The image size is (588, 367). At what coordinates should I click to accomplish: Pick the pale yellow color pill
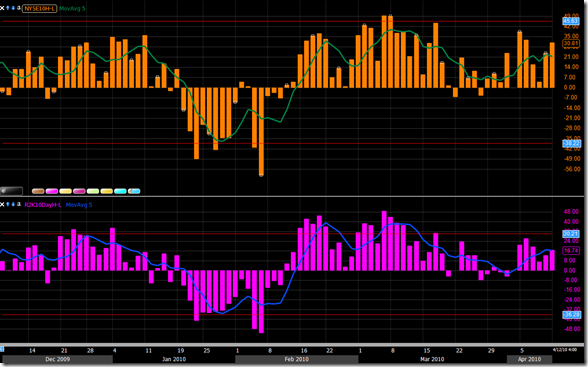tap(65, 191)
